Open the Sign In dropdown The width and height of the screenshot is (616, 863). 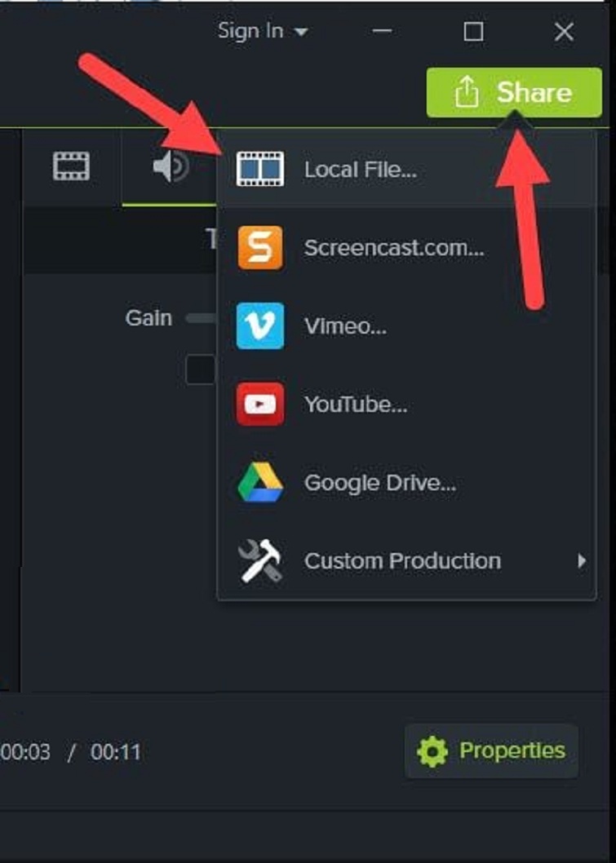coord(263,31)
